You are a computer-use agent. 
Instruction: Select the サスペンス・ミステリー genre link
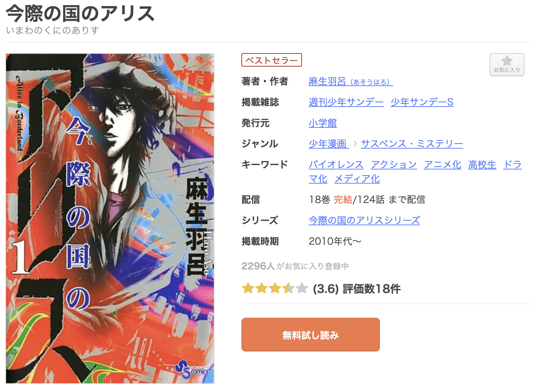pos(412,144)
